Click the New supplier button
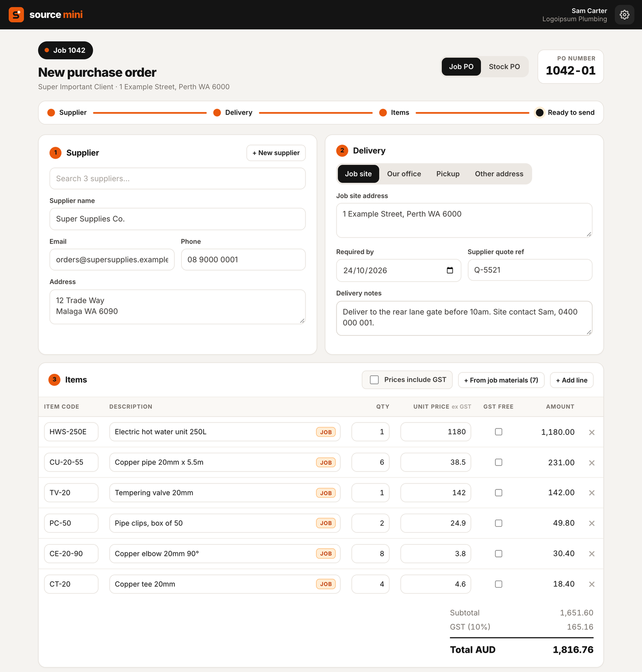Screen dimensions: 642x672 tap(276, 153)
